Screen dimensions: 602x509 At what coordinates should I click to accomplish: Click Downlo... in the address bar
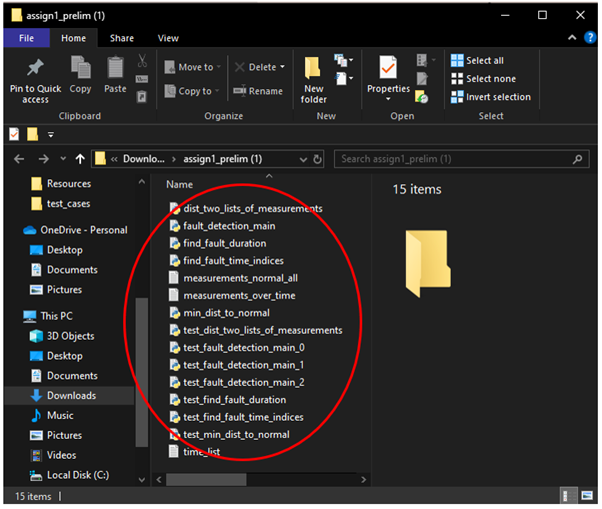(x=144, y=159)
